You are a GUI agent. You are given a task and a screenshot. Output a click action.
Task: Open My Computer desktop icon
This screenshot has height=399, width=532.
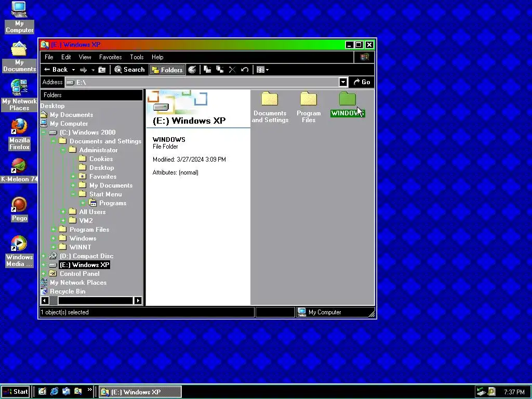[19, 17]
